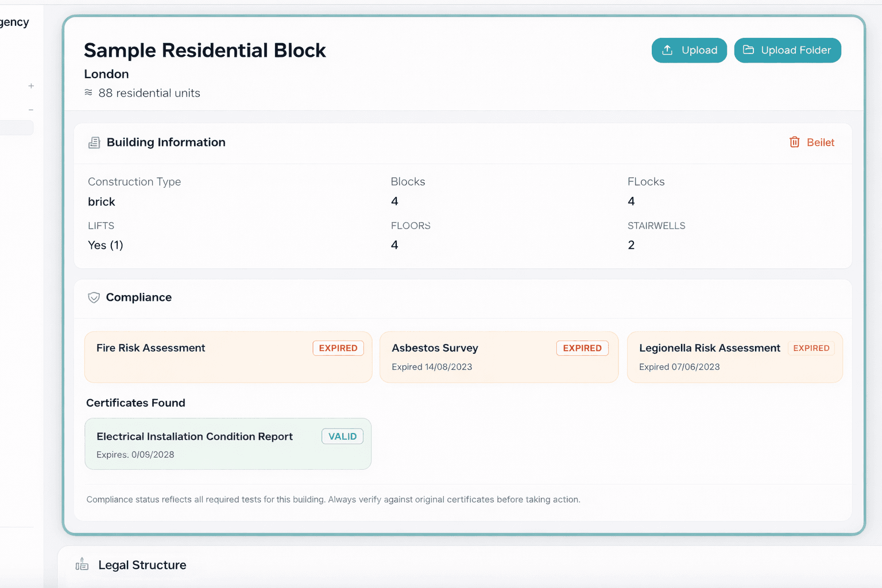Click the FLOORS label
Viewport: 882px width, 588px height.
411,226
